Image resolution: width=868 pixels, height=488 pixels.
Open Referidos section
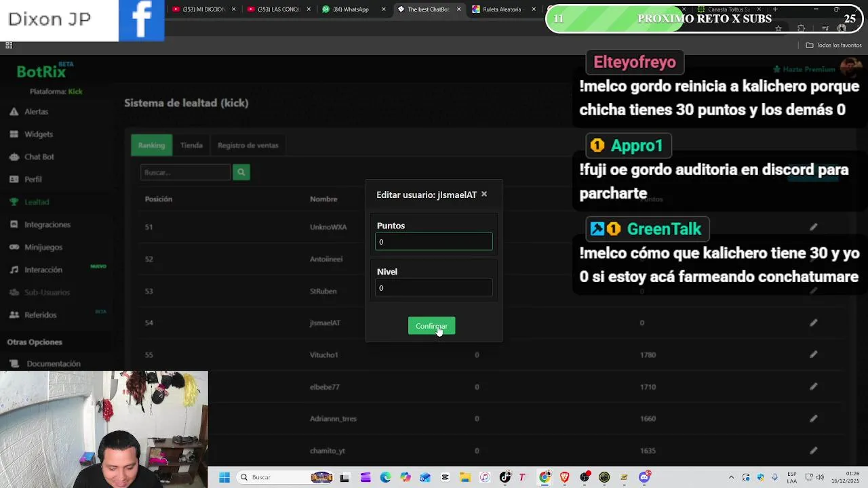coord(33,315)
